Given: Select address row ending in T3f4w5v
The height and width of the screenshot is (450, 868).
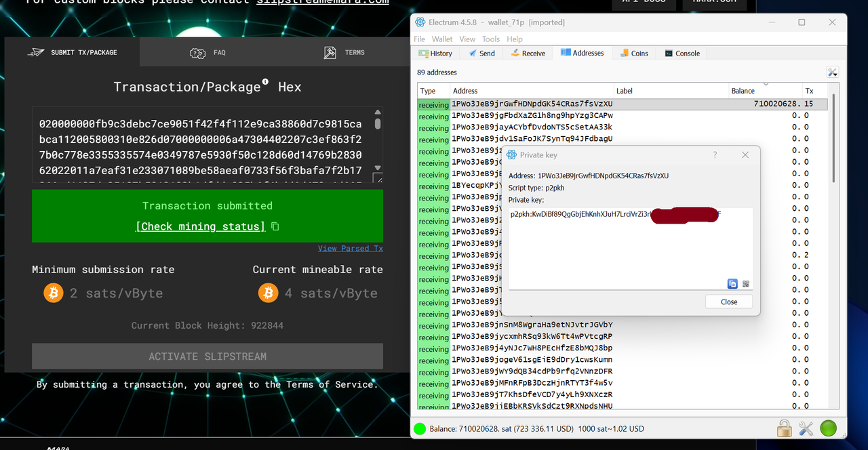Looking at the screenshot, I should tap(623, 383).
